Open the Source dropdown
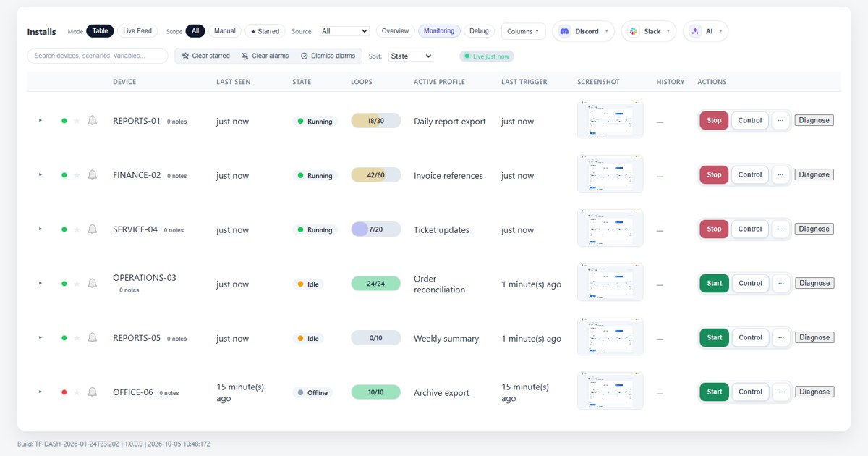This screenshot has height=456, width=868. pyautogui.click(x=345, y=31)
